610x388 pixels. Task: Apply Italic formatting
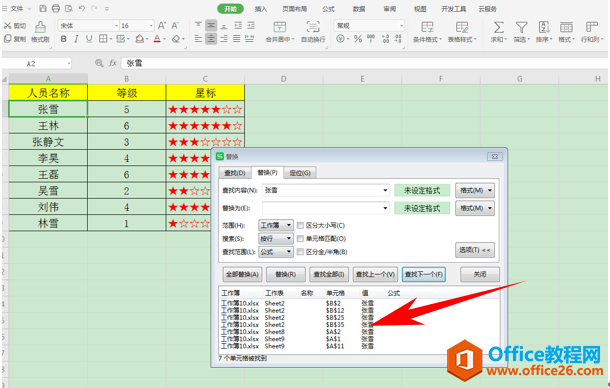tap(76, 39)
